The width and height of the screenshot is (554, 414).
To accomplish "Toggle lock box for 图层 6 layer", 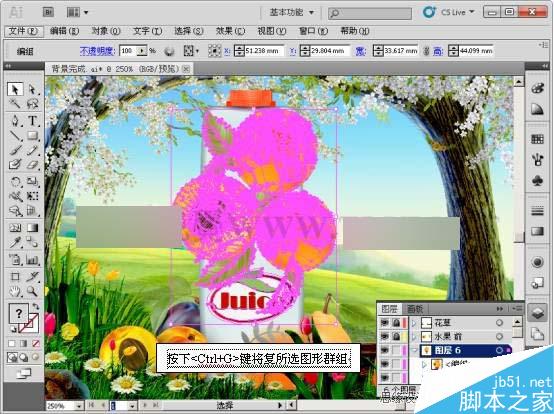I will pyautogui.click(x=396, y=350).
